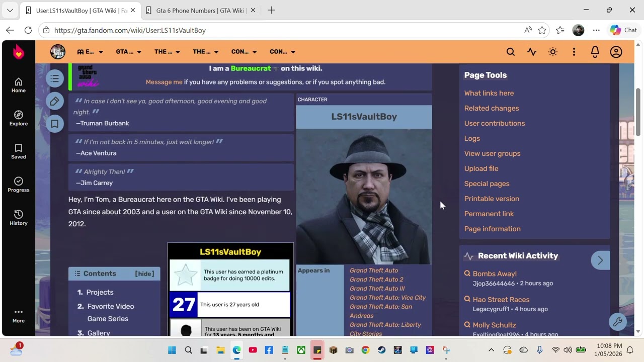
Task: Expand the second THE... navigation dropdown
Action: tap(205, 52)
